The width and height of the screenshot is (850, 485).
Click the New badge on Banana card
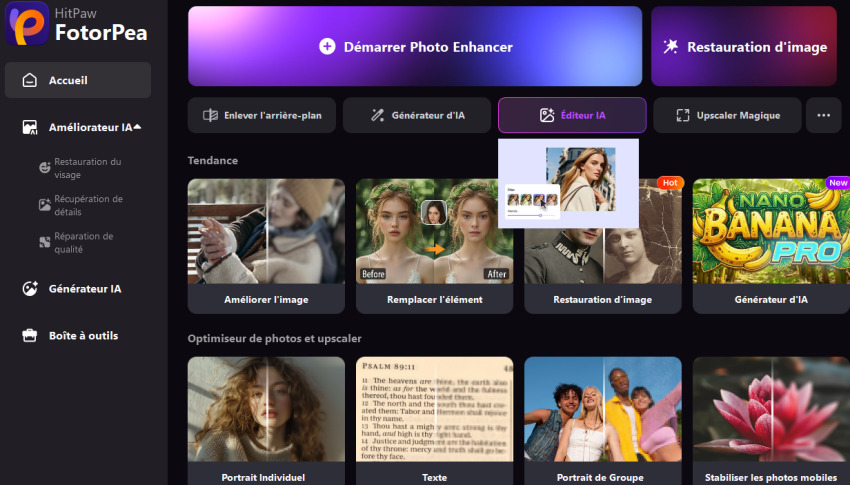pyautogui.click(x=838, y=183)
